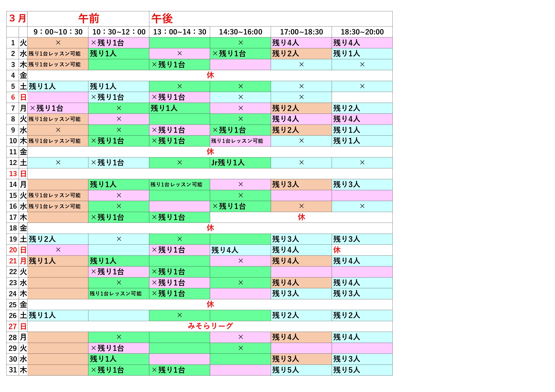Screen dimensions: 555x392
Task: Click "残り1人" at 9:00 on the 26th
Action: coord(42,315)
